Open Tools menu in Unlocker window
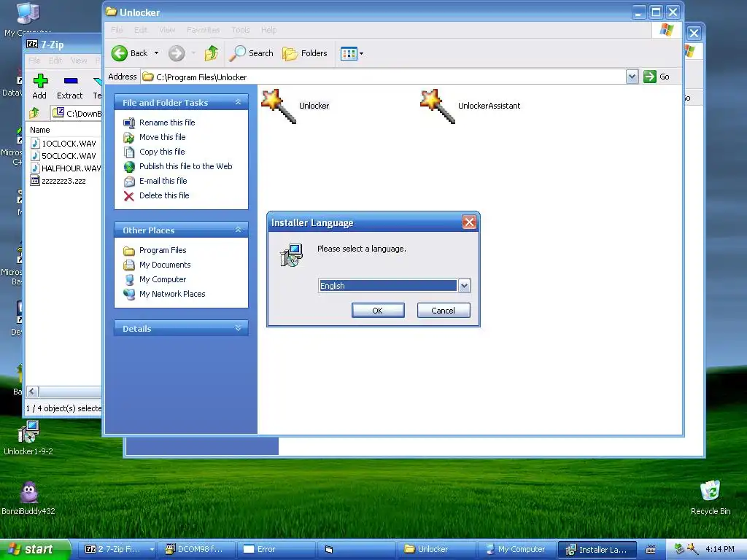The height and width of the screenshot is (560, 747). (x=241, y=30)
